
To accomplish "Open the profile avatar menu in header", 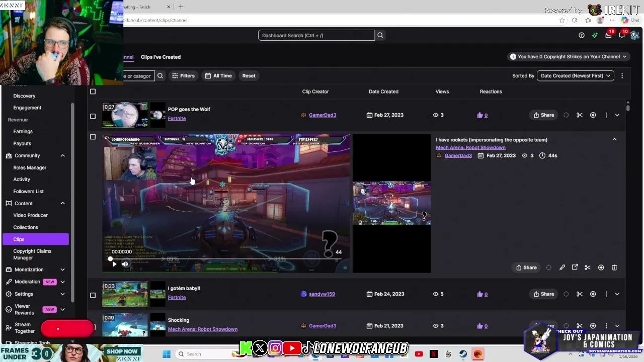I will point(635,35).
